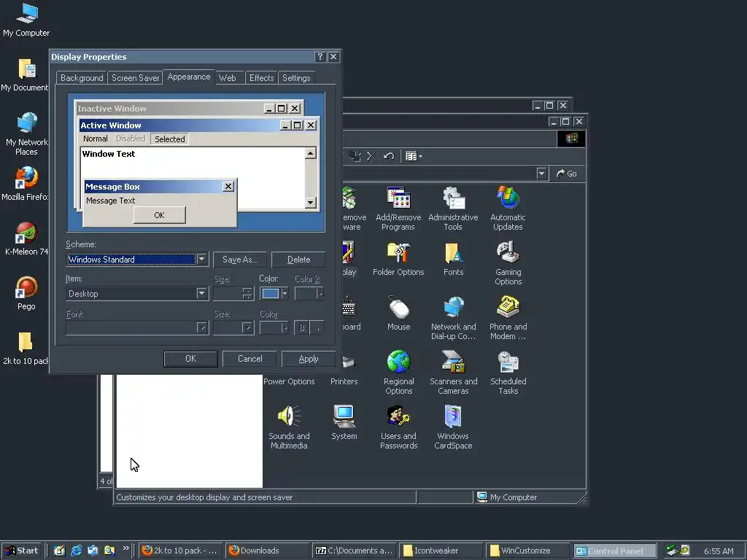Open the Fonts folder icon
Viewport: 747px width, 560px height.
point(453,259)
